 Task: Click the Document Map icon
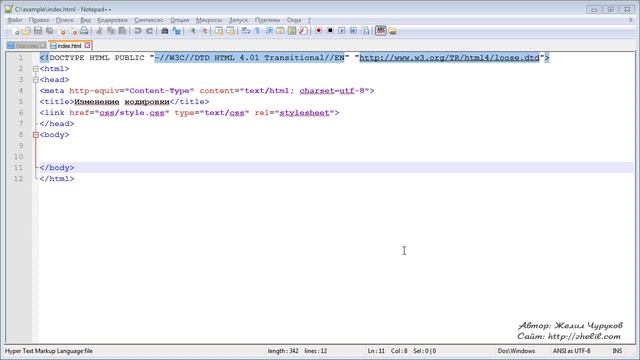pyautogui.click(x=292, y=31)
